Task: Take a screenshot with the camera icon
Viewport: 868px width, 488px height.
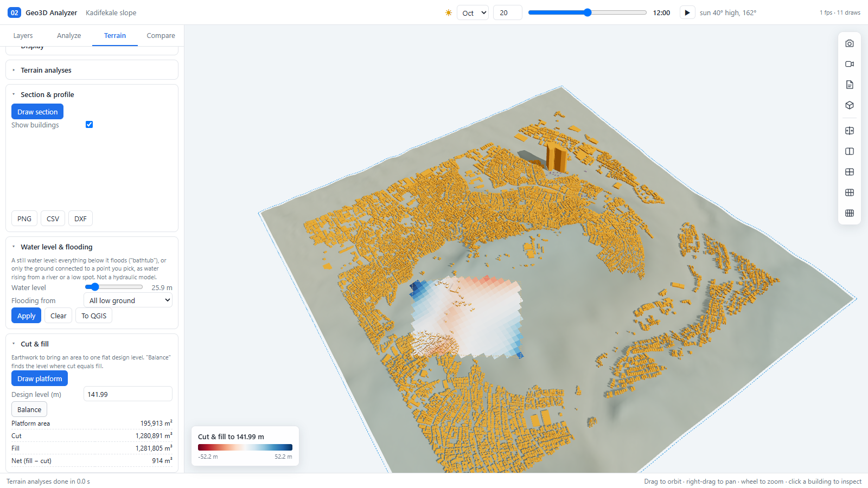Action: pos(850,43)
